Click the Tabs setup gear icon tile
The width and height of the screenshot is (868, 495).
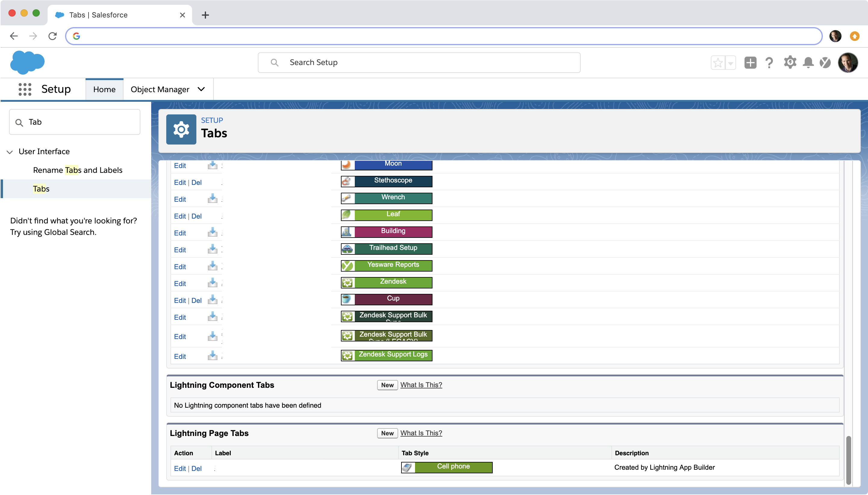tap(181, 129)
